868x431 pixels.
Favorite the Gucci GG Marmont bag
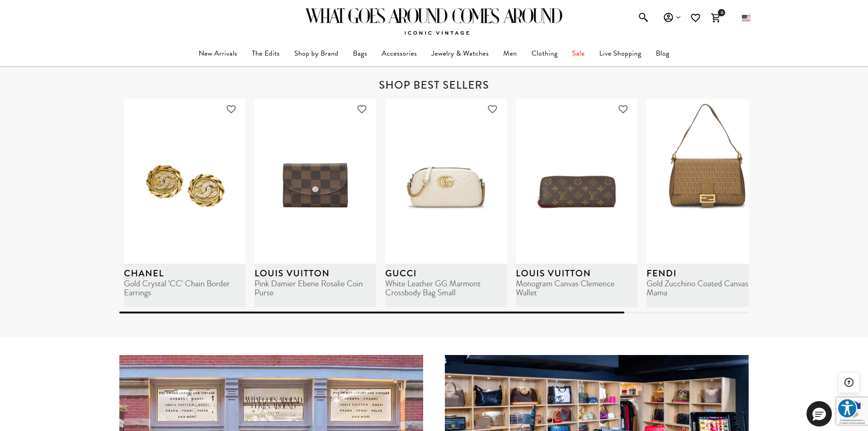point(492,109)
